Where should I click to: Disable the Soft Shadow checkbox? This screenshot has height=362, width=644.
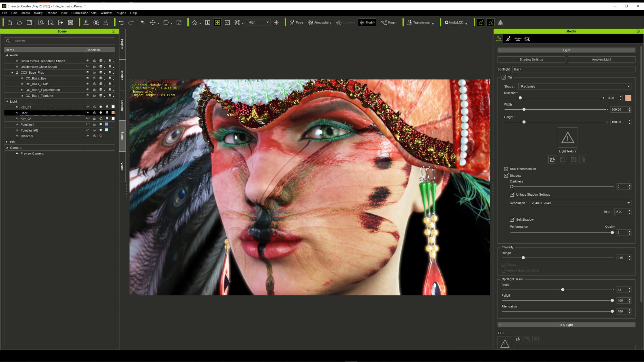click(512, 220)
